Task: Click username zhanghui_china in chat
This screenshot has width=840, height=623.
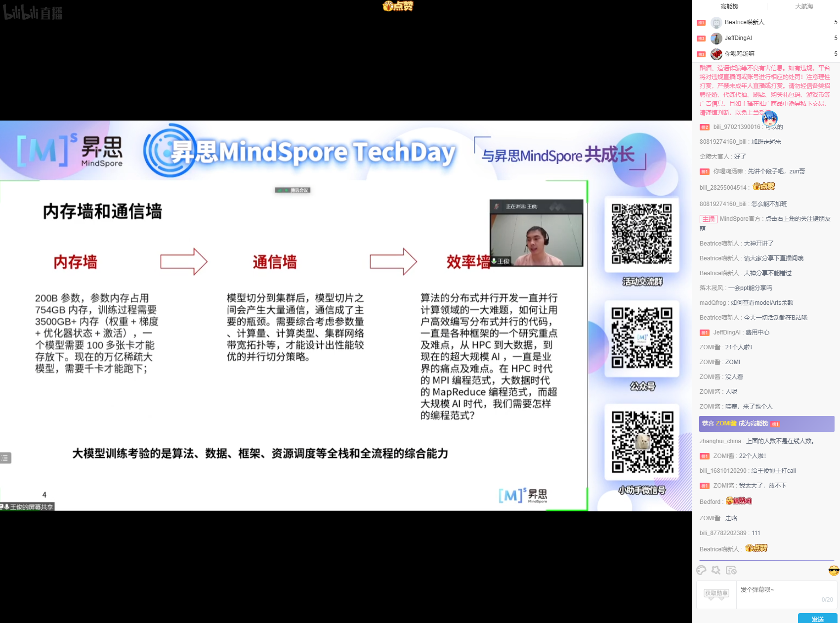Action: tap(720, 441)
